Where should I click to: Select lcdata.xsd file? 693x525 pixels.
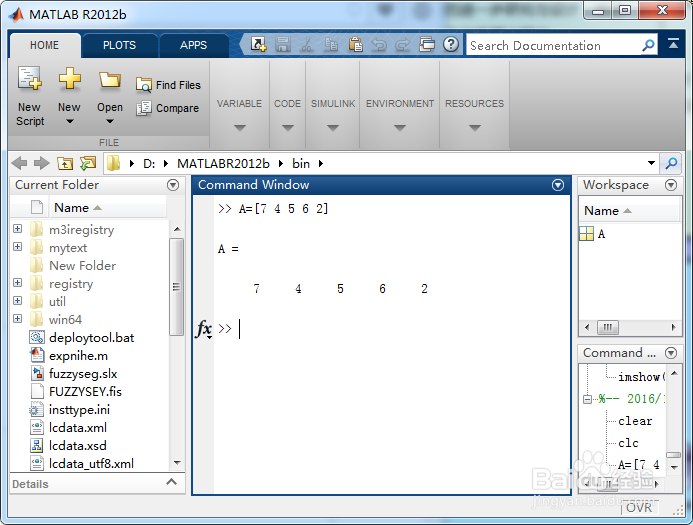tap(78, 445)
